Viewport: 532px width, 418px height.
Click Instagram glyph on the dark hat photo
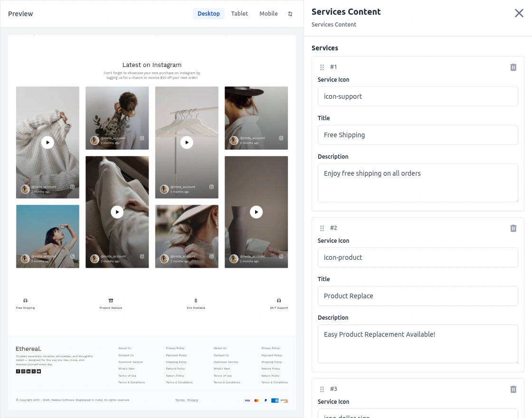[281, 138]
